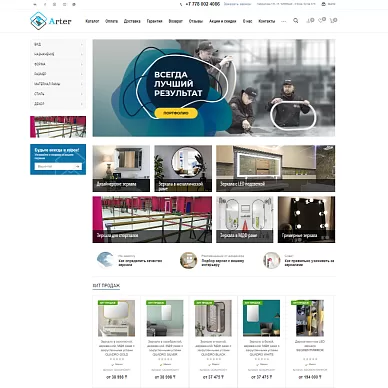Open article Подбор зеркал к вашему интерьеру
This screenshot has width=388, height=388.
223,263
